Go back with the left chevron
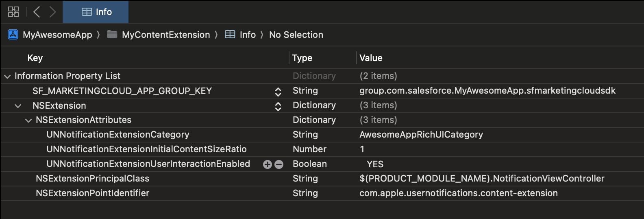 point(37,12)
